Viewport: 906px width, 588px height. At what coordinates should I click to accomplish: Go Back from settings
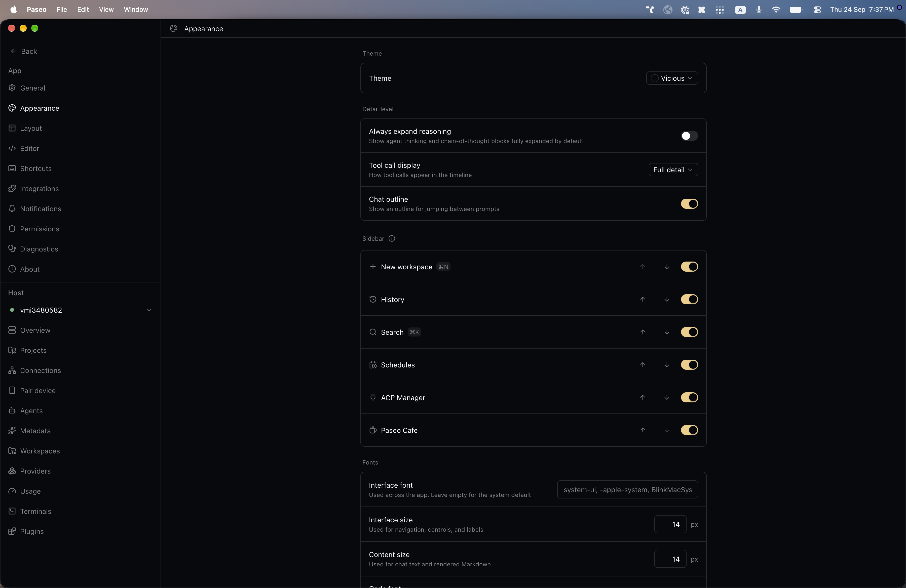24,51
